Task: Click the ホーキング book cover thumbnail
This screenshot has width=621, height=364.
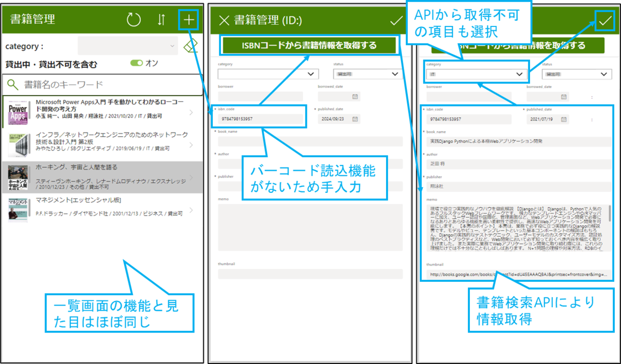Action: pyautogui.click(x=18, y=178)
